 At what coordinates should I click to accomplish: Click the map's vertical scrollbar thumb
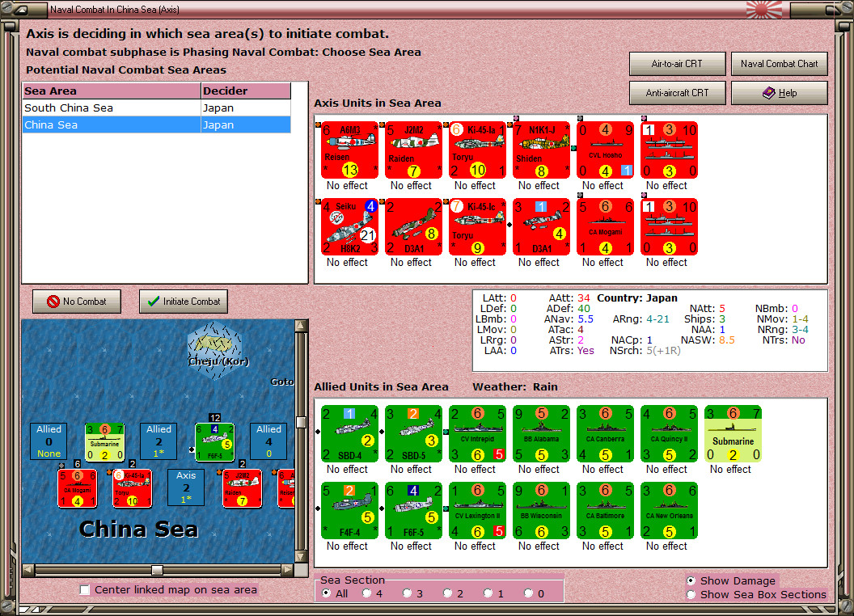tap(301, 422)
